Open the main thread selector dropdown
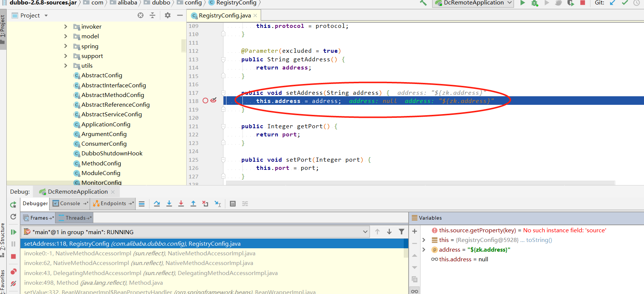This screenshot has height=294, width=644. (195, 232)
